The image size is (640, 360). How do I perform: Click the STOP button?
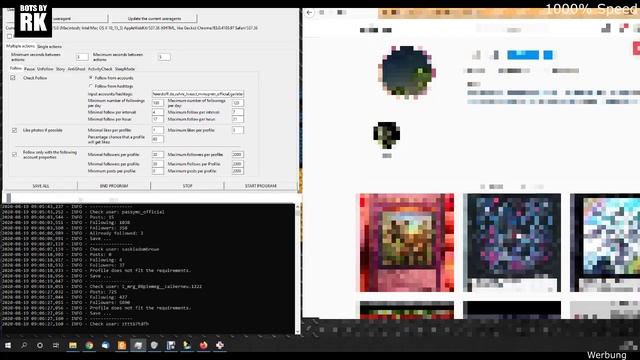click(187, 186)
